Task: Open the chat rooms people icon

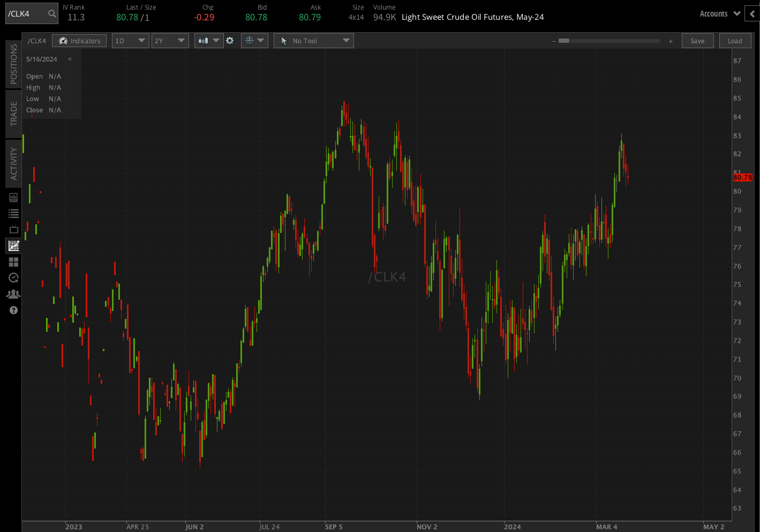Action: 13,293
